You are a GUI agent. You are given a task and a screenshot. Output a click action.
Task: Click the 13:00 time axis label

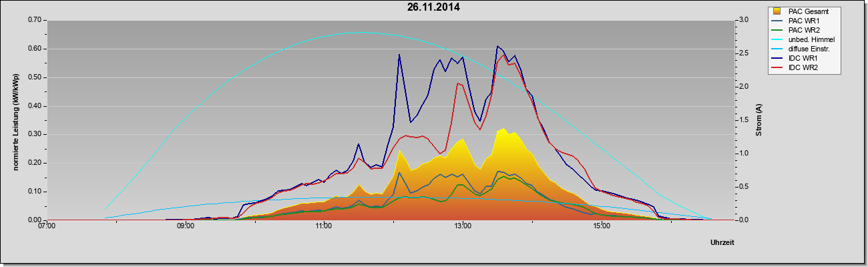[x=463, y=227]
